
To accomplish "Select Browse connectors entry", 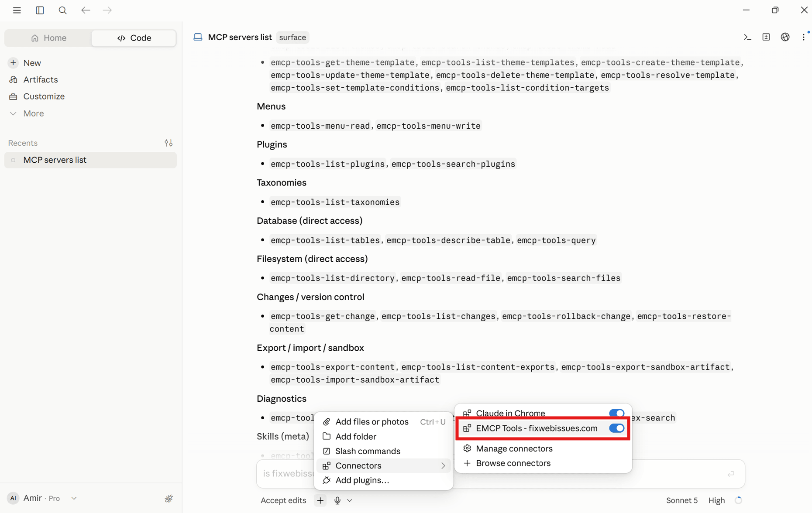I will (543, 463).
